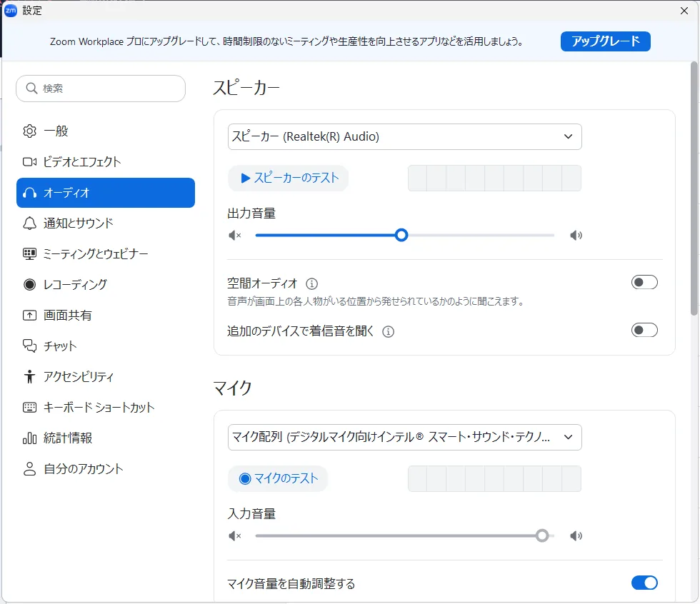This screenshot has height=604, width=700.
Task: Open 通知とサウンド settings
Action: tap(106, 223)
